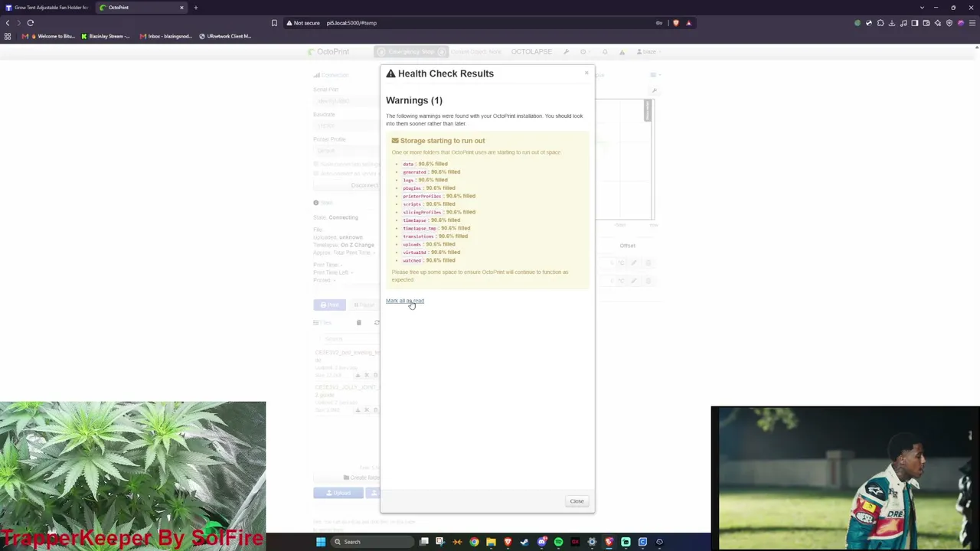Click the OctoPrint logo in the navbar
Image resolution: width=980 pixels, height=551 pixels.
pyautogui.click(x=328, y=51)
